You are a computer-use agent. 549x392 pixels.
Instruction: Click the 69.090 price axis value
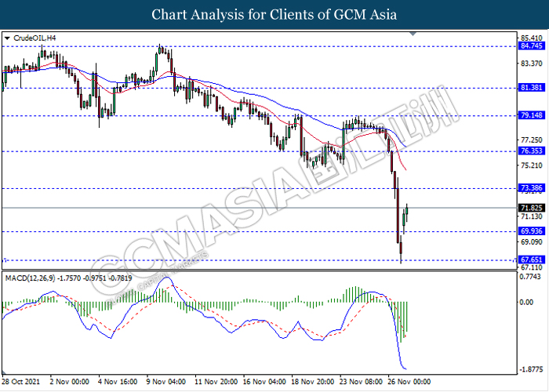click(532, 242)
